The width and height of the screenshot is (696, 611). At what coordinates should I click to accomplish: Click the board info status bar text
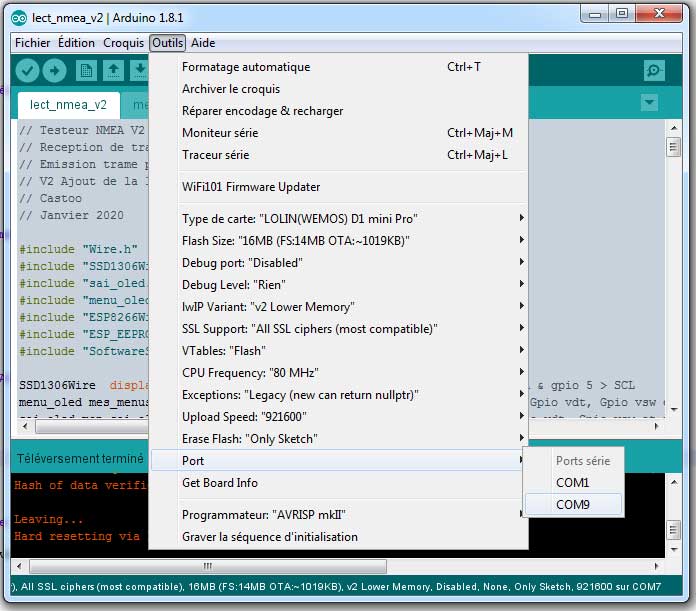click(336, 587)
